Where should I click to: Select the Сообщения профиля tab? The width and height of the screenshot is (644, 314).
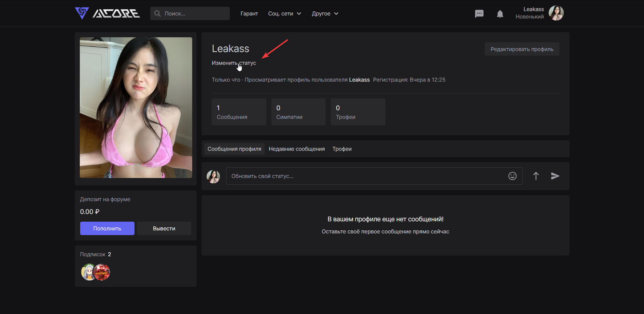pyautogui.click(x=234, y=149)
